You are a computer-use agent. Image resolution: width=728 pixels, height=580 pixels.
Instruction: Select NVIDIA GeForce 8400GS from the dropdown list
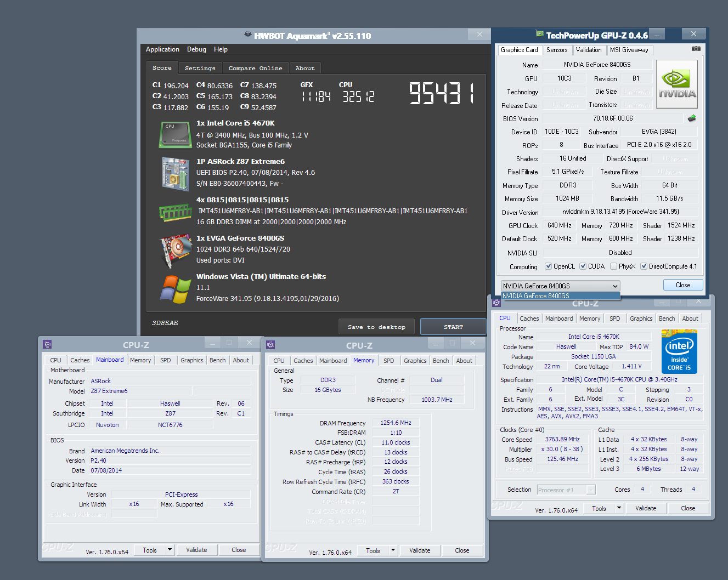tap(560, 296)
